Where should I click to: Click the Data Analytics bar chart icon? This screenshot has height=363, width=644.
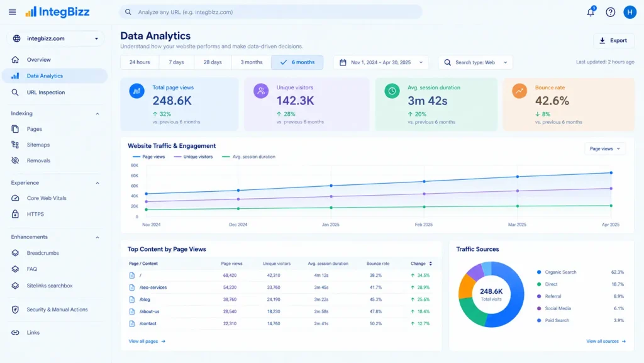pyautogui.click(x=15, y=75)
